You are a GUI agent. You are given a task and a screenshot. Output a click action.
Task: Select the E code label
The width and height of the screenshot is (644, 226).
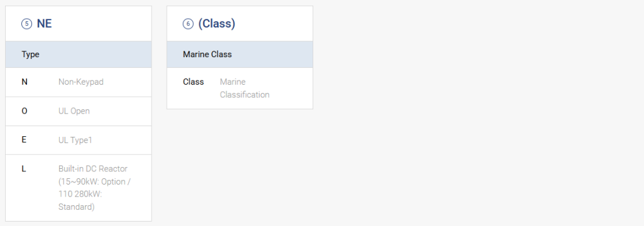point(24,140)
